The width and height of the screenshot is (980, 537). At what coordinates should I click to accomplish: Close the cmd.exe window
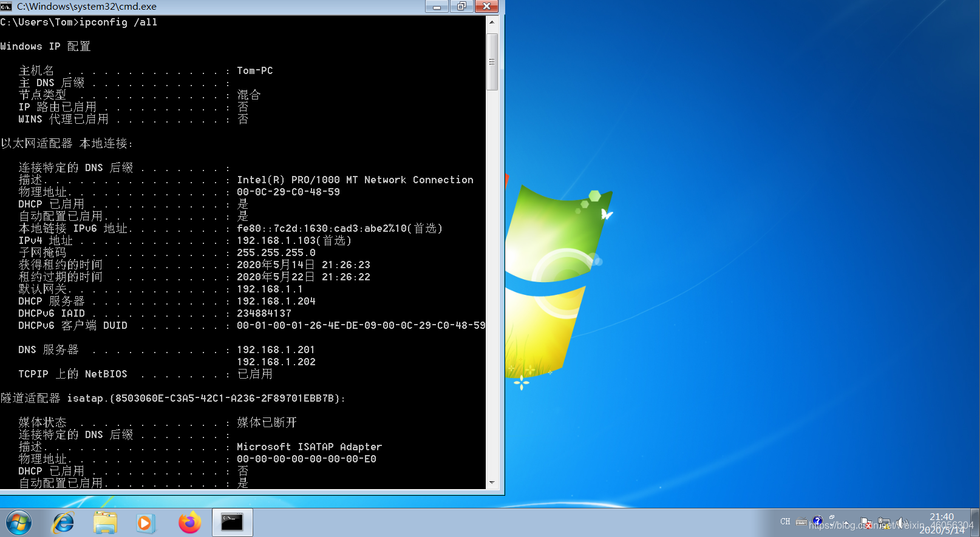(486, 6)
